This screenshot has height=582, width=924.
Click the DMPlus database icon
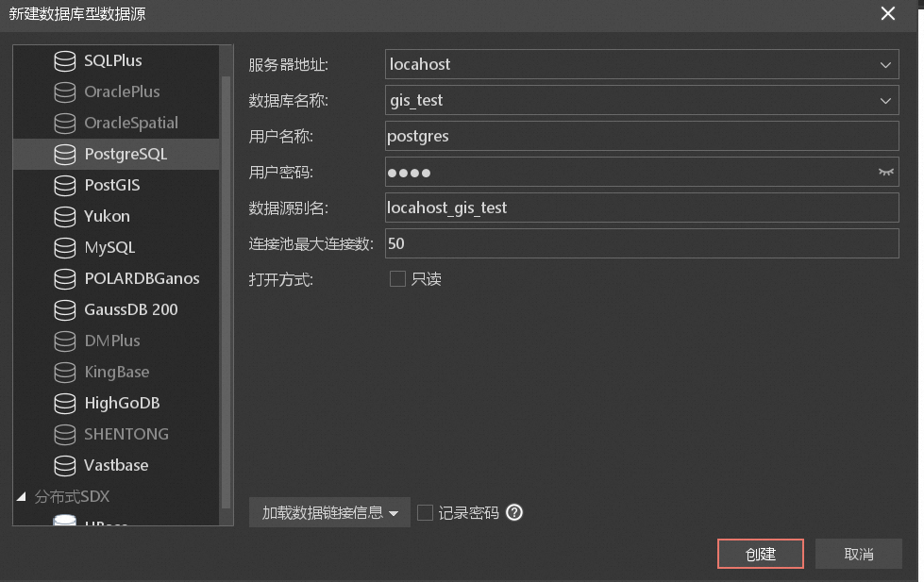point(65,341)
